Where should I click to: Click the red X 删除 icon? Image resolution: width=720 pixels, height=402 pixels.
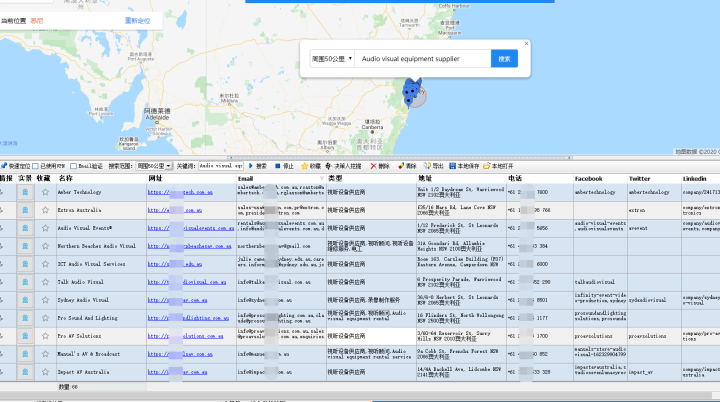click(x=373, y=166)
